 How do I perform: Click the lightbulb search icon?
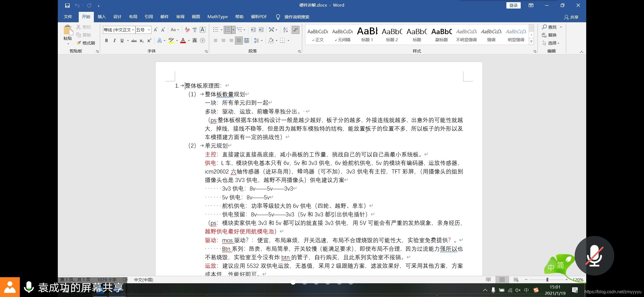click(278, 17)
